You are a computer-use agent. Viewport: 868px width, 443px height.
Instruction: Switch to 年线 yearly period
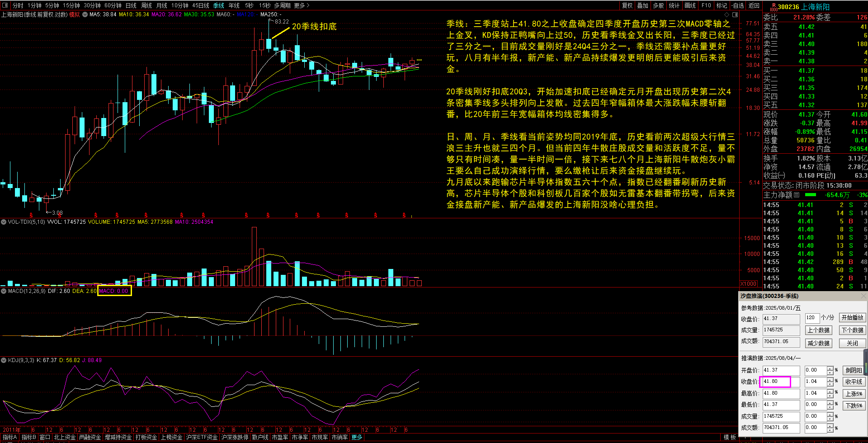coord(234,5)
